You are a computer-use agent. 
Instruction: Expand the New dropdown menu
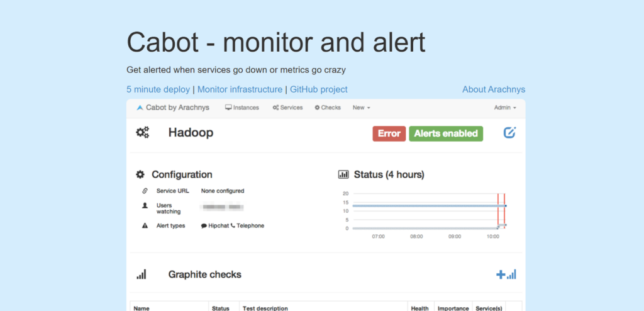coord(362,108)
